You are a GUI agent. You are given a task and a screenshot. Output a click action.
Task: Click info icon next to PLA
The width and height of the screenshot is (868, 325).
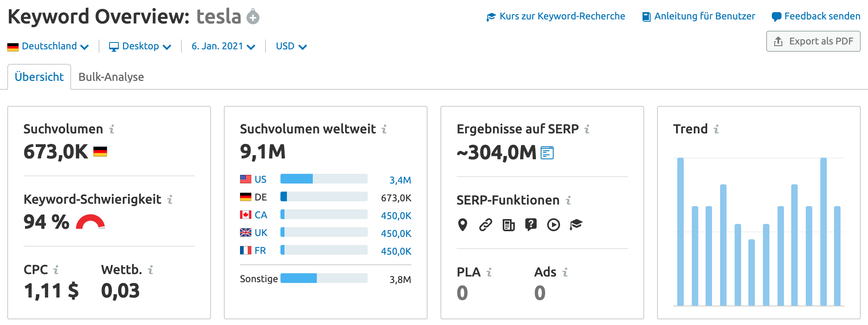[x=489, y=272]
